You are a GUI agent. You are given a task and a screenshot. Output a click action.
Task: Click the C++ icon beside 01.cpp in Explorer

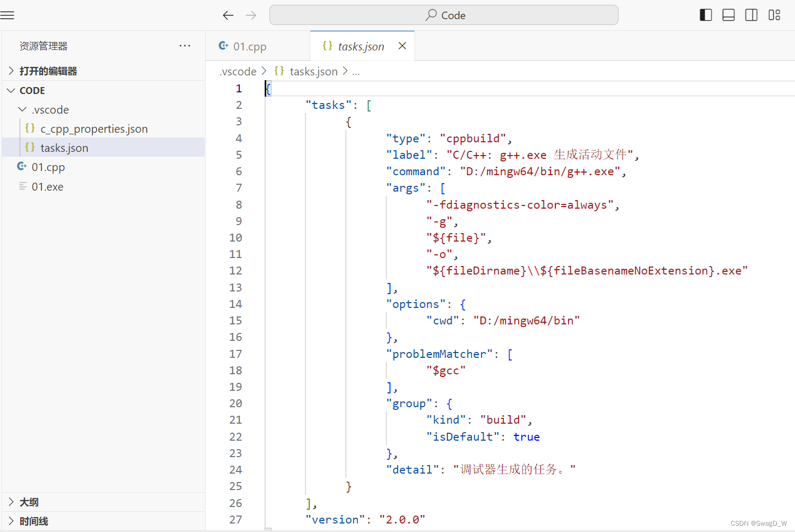click(21, 166)
